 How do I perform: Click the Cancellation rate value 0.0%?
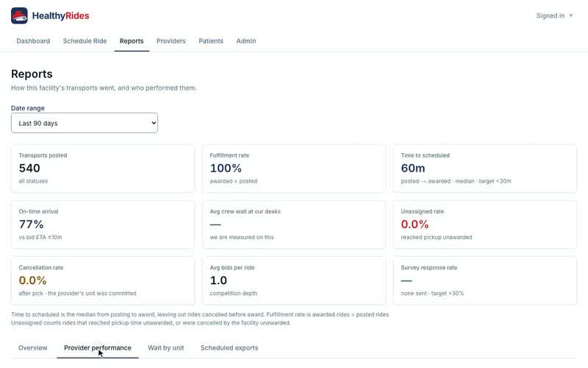pyautogui.click(x=32, y=280)
